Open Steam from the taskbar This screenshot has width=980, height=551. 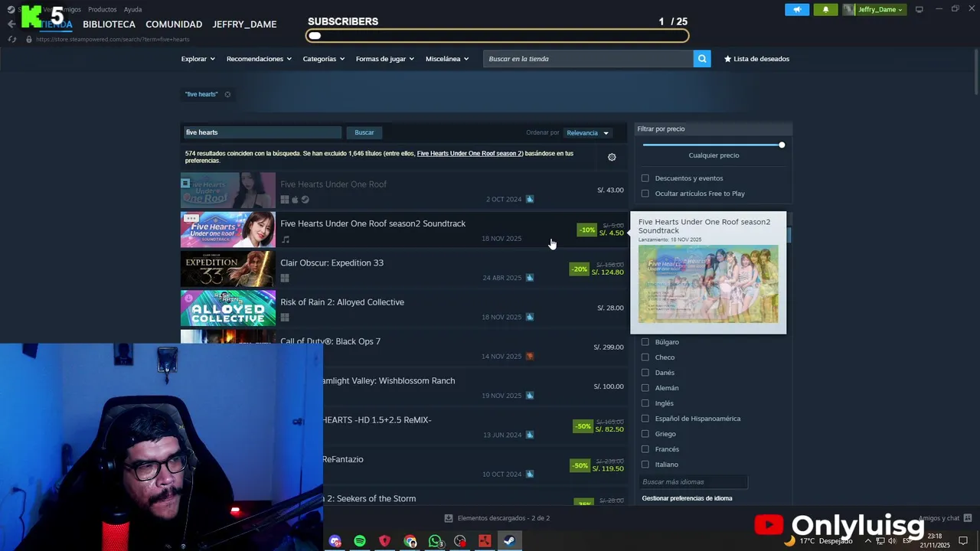tap(509, 541)
